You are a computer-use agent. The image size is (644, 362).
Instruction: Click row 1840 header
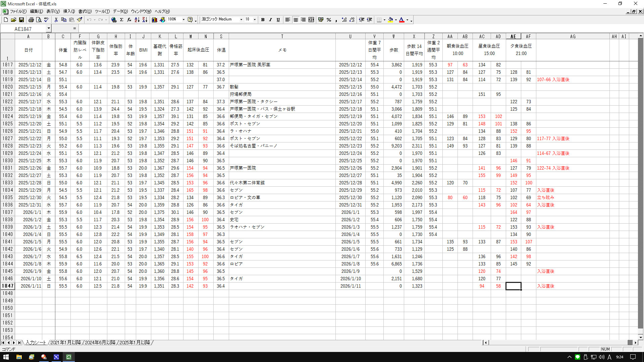tap(7, 234)
